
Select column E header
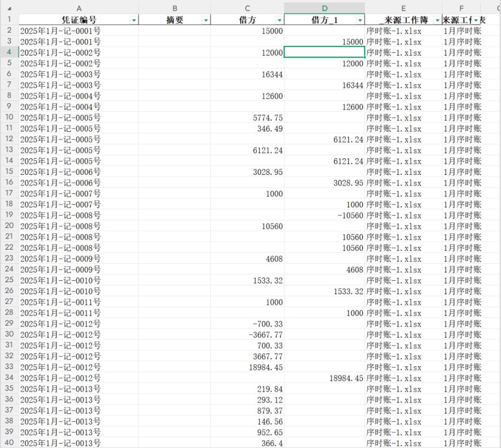[403, 9]
